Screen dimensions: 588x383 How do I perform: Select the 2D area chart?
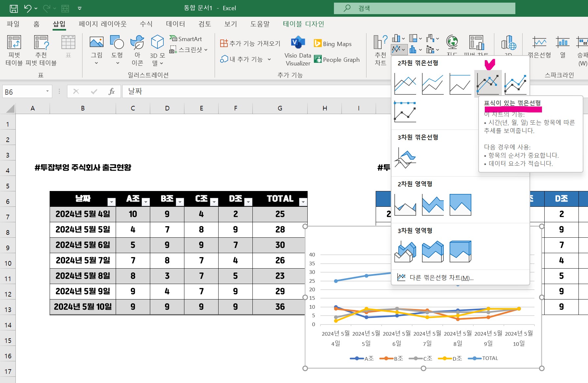[405, 205]
